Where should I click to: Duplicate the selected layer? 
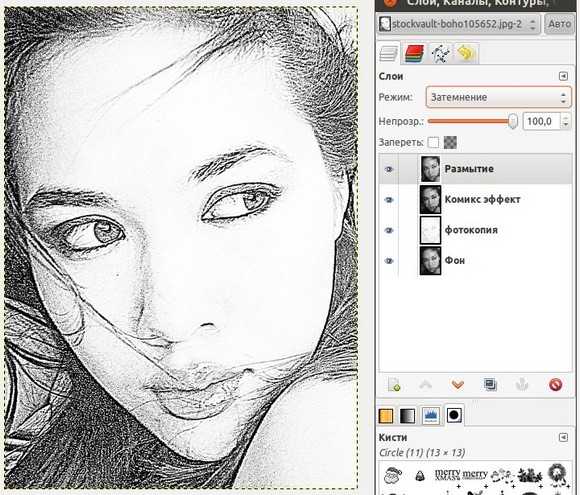pos(490,384)
